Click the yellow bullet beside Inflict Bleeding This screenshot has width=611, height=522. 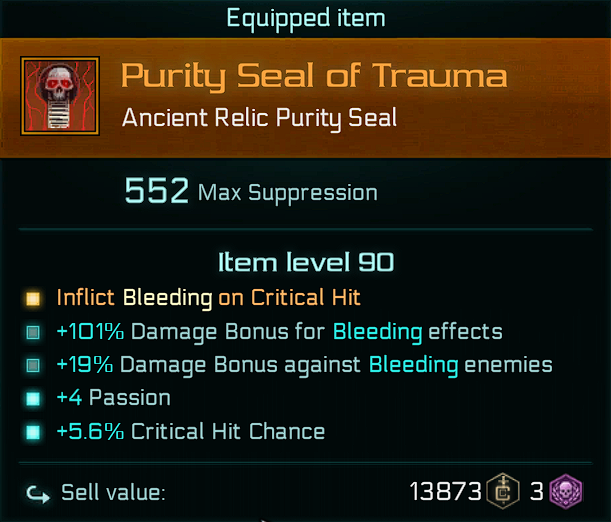(34, 298)
